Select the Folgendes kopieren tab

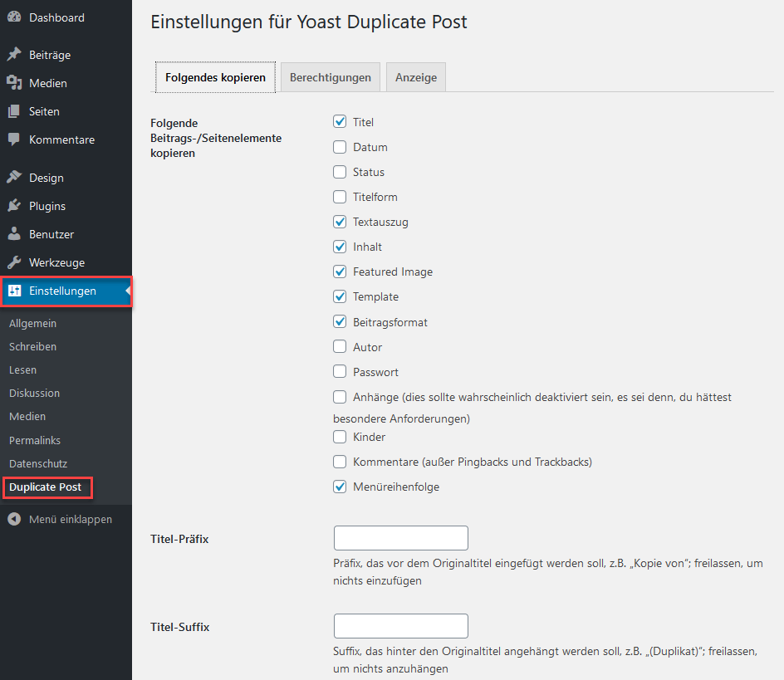[215, 77]
